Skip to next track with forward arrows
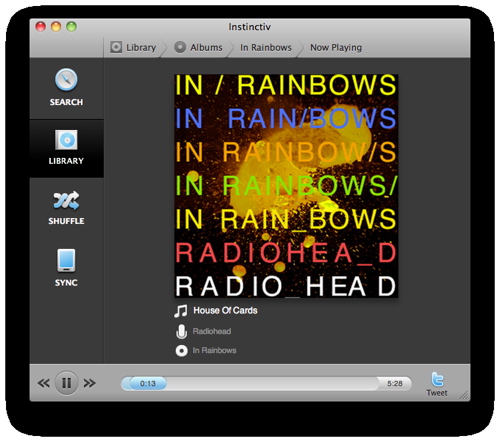 click(89, 383)
